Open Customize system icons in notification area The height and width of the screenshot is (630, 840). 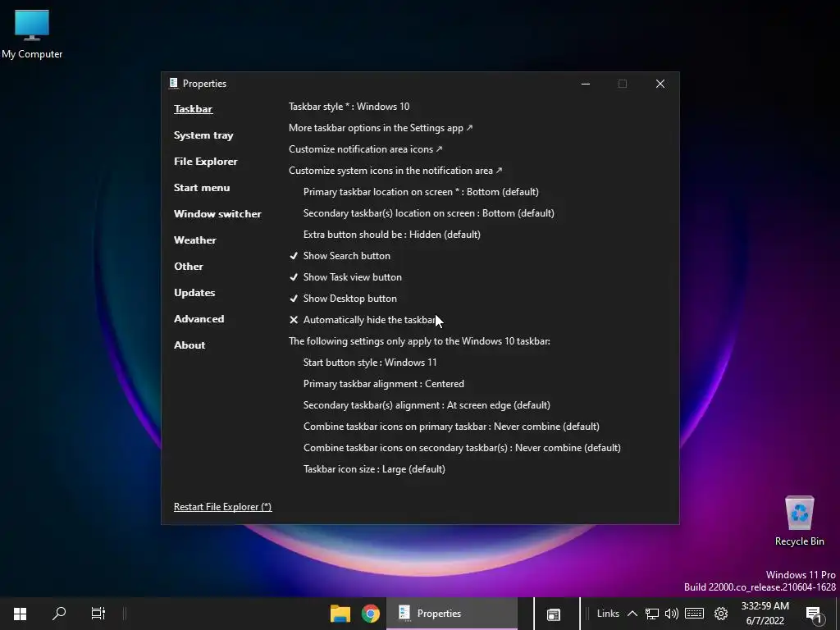point(395,171)
